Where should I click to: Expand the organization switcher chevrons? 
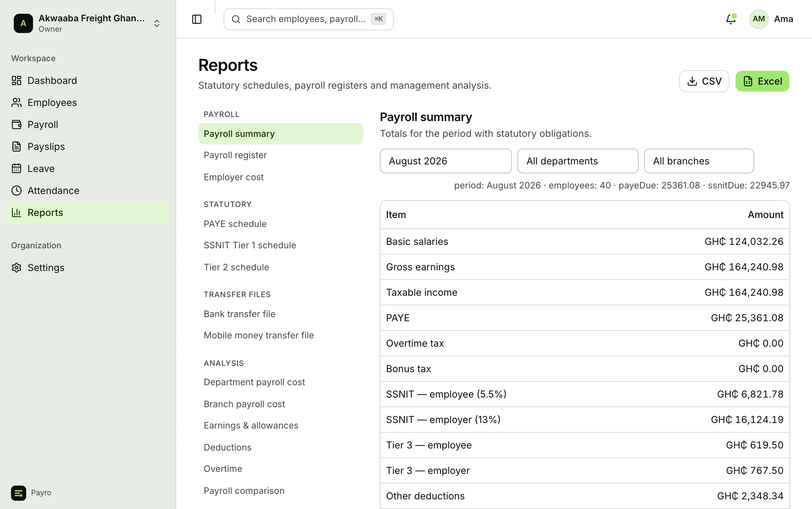pos(157,23)
